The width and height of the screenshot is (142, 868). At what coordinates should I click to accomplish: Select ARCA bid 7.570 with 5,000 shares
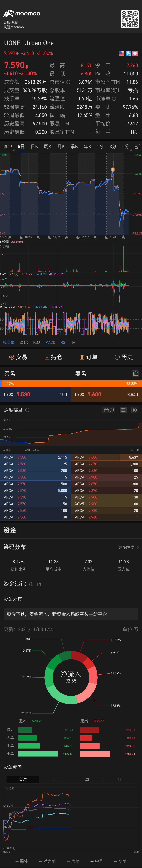click(35, 491)
